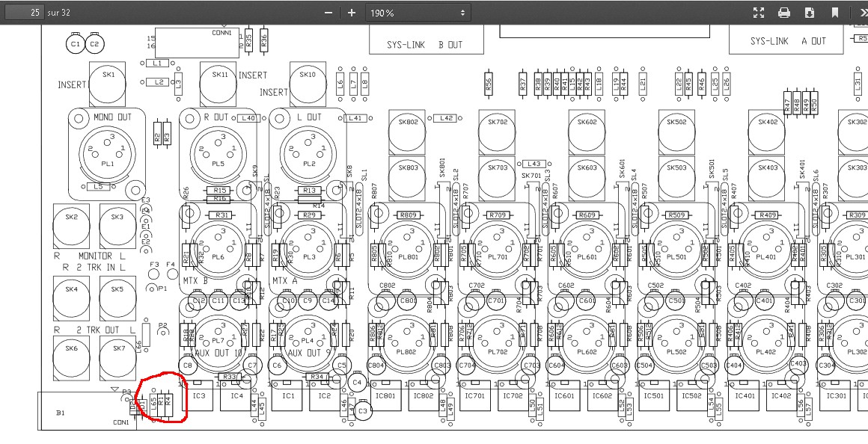Click the 'sur 32' page count label
The height and width of the screenshot is (444, 868).
click(58, 13)
